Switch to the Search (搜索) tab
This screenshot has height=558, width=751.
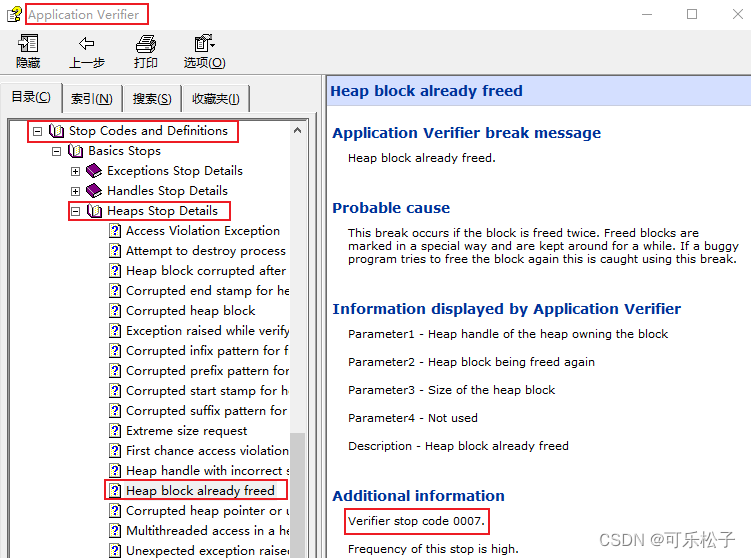pos(152,99)
